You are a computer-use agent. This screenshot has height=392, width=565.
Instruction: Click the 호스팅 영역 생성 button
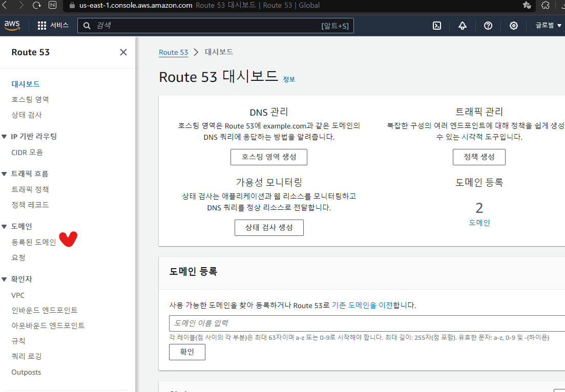[269, 157]
